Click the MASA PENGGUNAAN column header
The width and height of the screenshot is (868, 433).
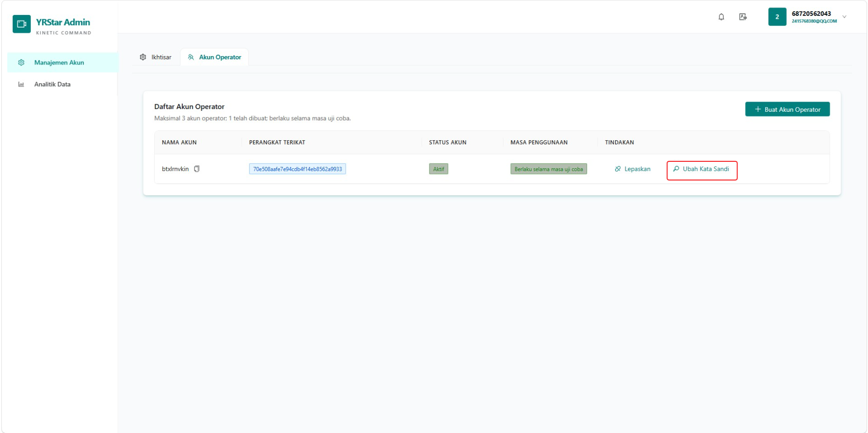[x=539, y=143]
